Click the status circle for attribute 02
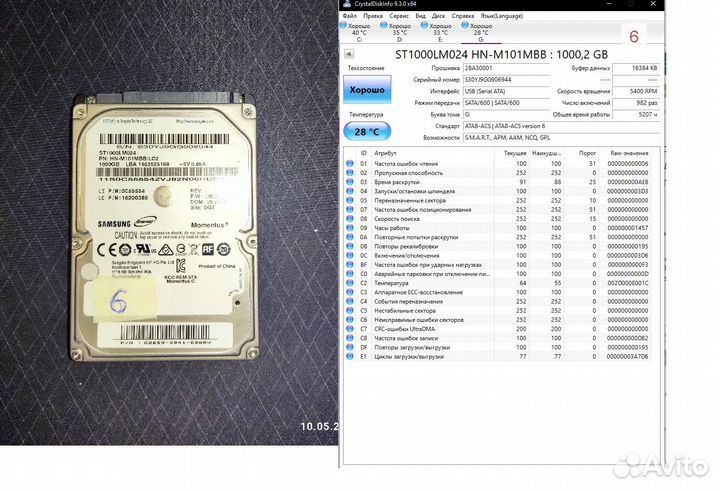Image resolution: width=720 pixels, height=491 pixels. (350, 173)
